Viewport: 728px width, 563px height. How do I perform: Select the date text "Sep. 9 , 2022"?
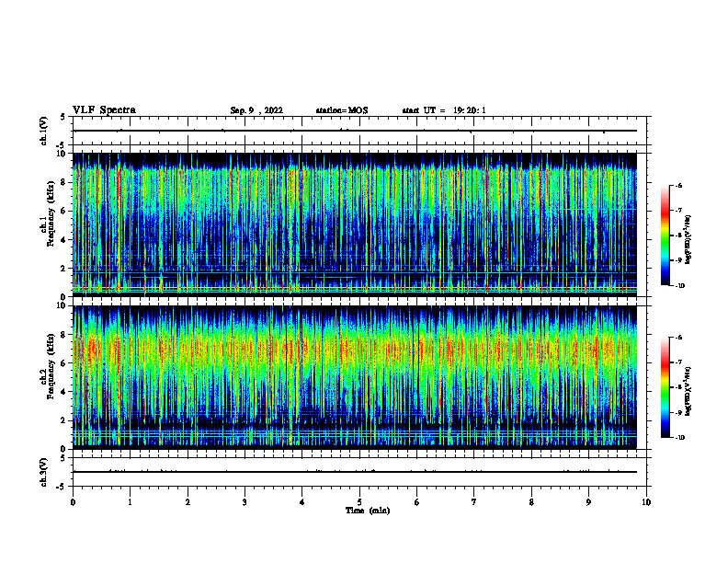256,110
